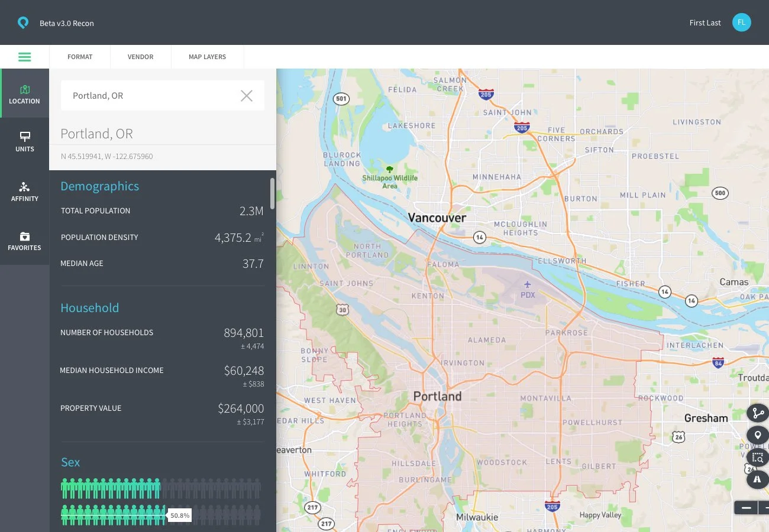Click the Property Value figure $264,000
Screen dimensions: 769x532
coord(241,408)
